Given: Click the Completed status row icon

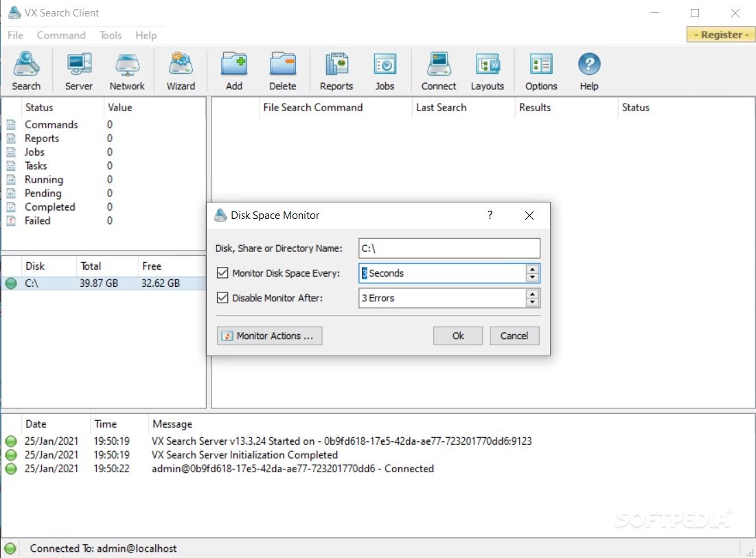Looking at the screenshot, I should pos(11,207).
